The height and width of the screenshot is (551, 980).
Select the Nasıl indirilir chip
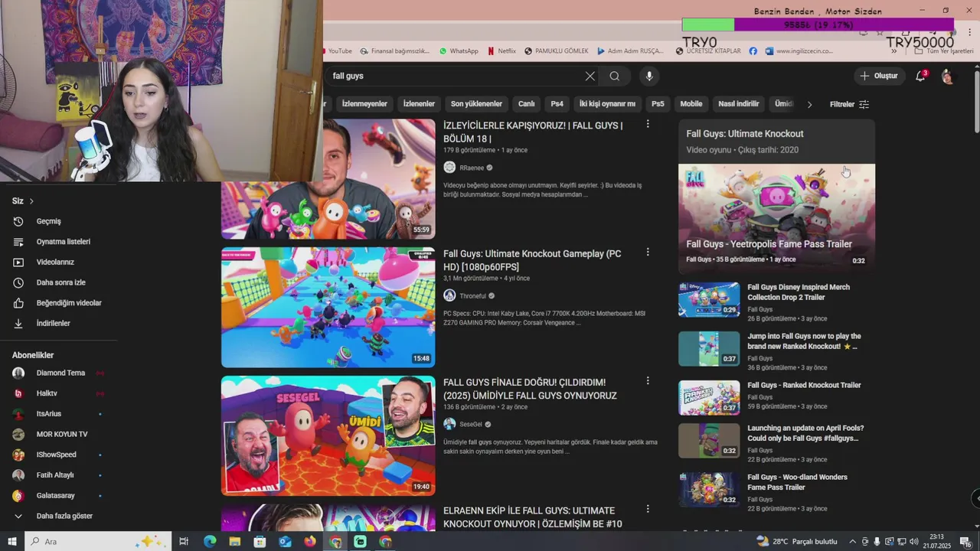coord(739,103)
